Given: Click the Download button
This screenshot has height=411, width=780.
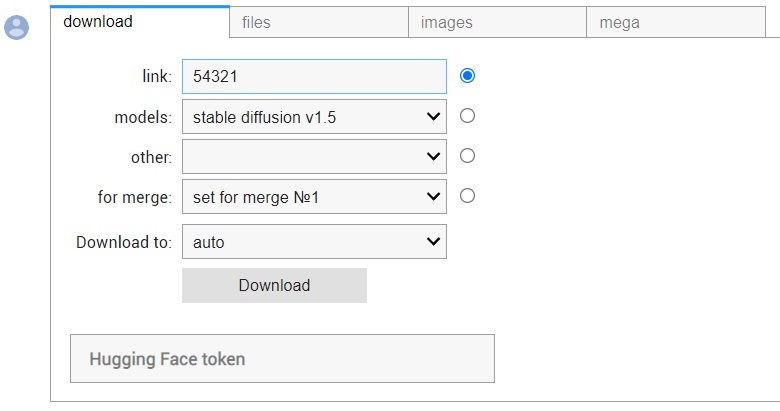Looking at the screenshot, I should (x=275, y=286).
